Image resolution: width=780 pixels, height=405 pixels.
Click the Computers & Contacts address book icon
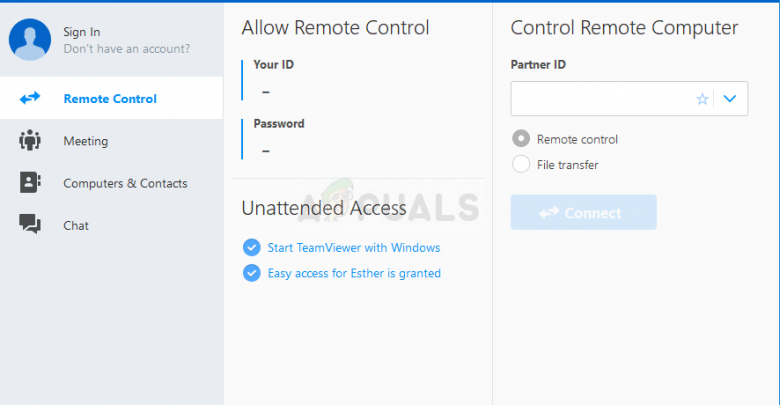[x=30, y=183]
